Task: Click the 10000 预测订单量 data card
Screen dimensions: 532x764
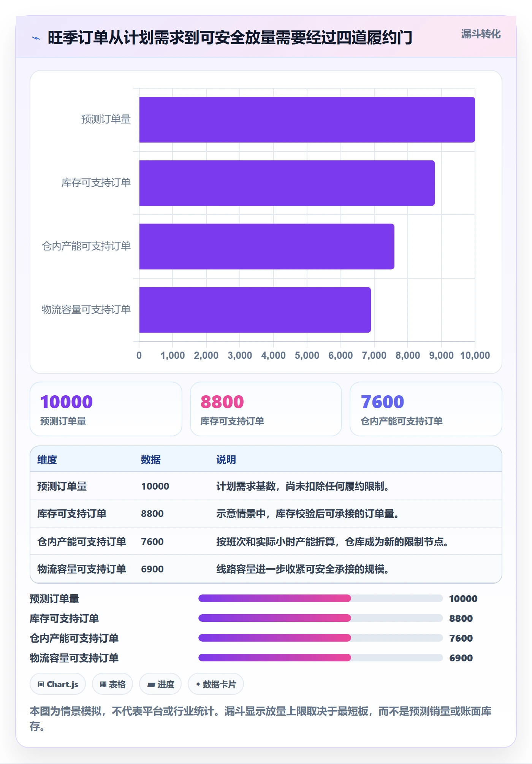Action: coord(106,409)
